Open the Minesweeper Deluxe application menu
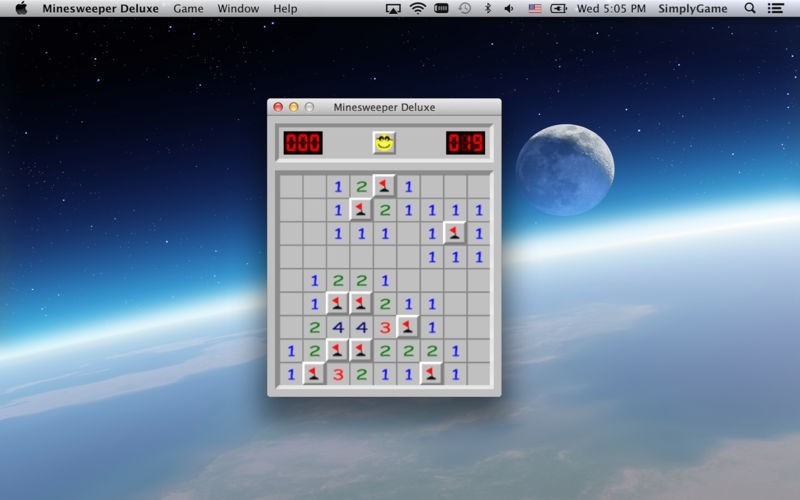Screen dimensions: 800x500 [100, 8]
